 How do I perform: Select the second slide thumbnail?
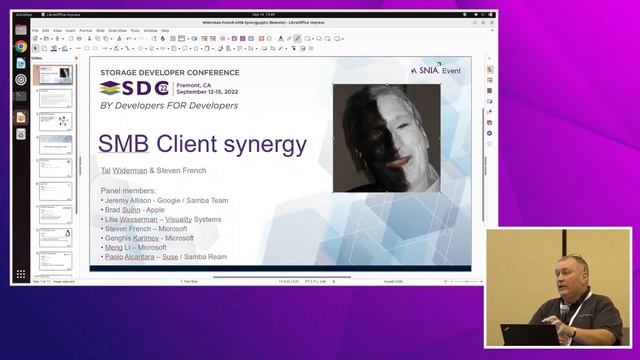(56, 98)
